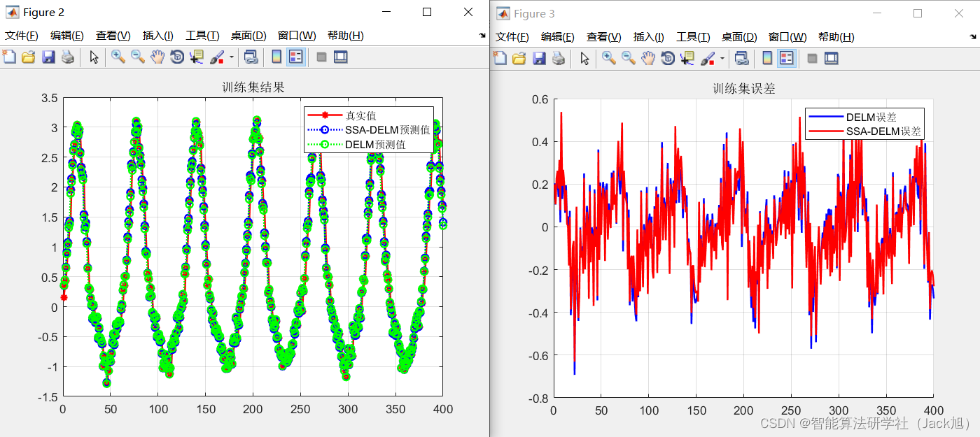The width and height of the screenshot is (980, 437).
Task: Expand brush color dropdown in Figure 3
Action: 722,58
